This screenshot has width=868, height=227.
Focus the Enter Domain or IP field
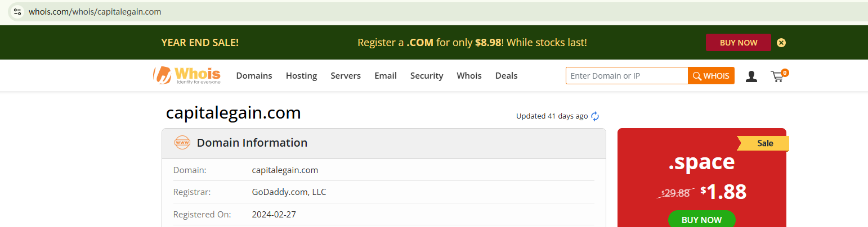point(627,76)
